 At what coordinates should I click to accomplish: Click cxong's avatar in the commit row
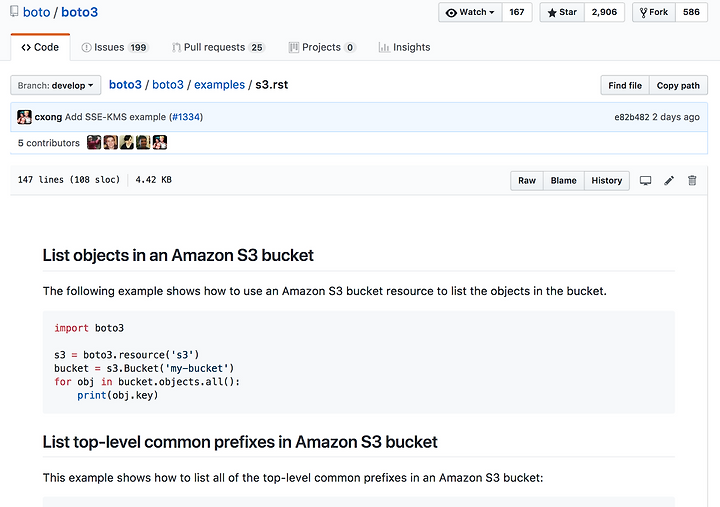pyautogui.click(x=24, y=117)
